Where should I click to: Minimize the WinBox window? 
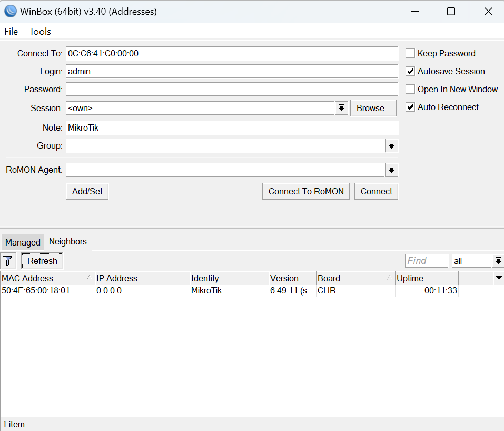pyautogui.click(x=414, y=11)
